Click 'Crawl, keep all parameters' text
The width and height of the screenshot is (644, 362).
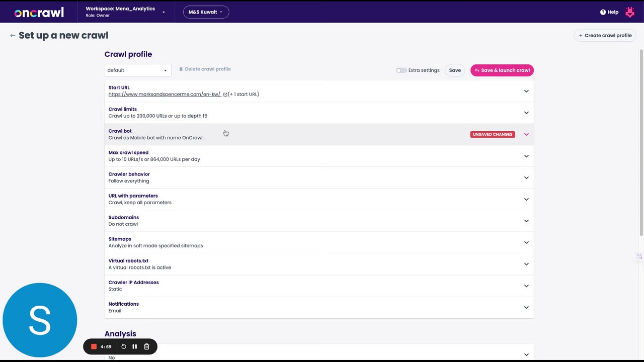[x=140, y=203]
